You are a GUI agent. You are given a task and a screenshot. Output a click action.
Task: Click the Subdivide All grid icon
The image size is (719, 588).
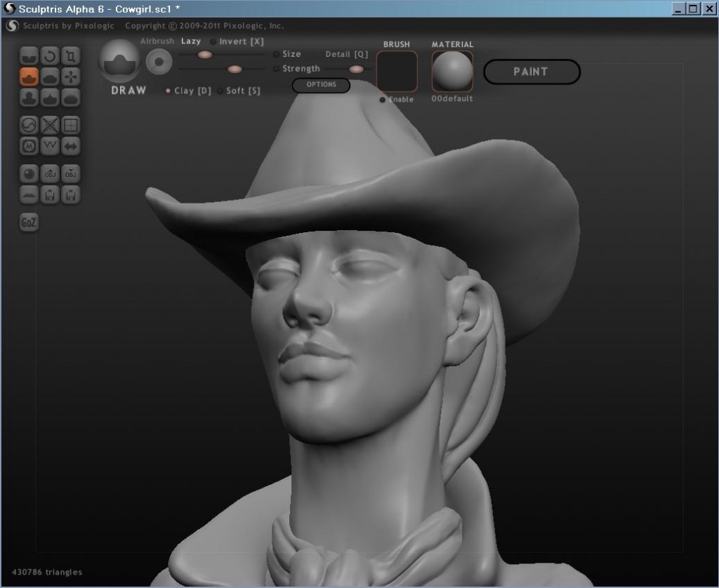(x=71, y=126)
